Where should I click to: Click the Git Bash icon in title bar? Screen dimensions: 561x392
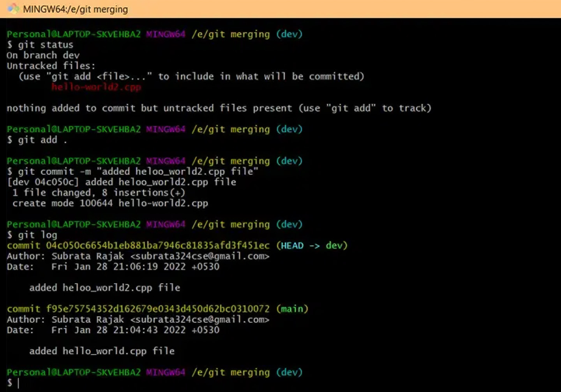click(13, 9)
